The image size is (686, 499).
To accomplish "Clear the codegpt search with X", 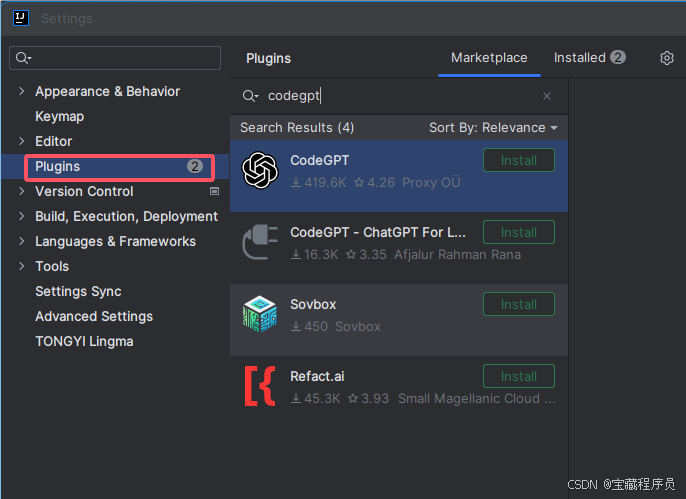I will (x=546, y=96).
